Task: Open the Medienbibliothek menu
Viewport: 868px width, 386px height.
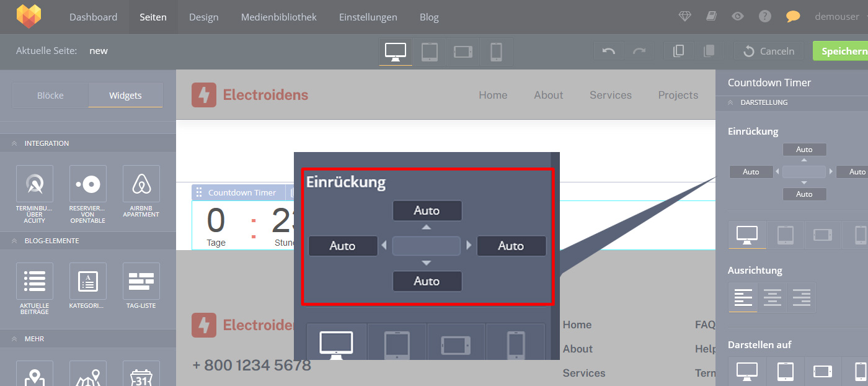Action: [278, 17]
